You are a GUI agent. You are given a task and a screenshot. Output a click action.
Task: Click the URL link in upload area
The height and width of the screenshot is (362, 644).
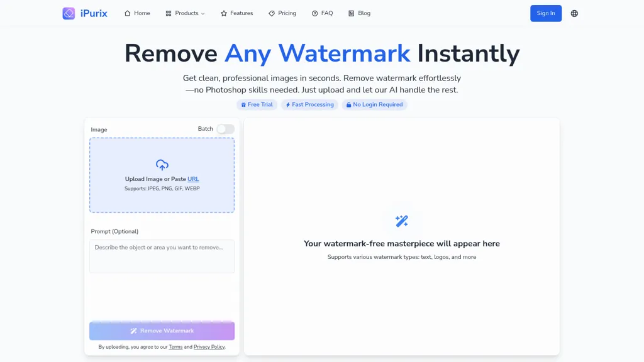click(x=193, y=179)
